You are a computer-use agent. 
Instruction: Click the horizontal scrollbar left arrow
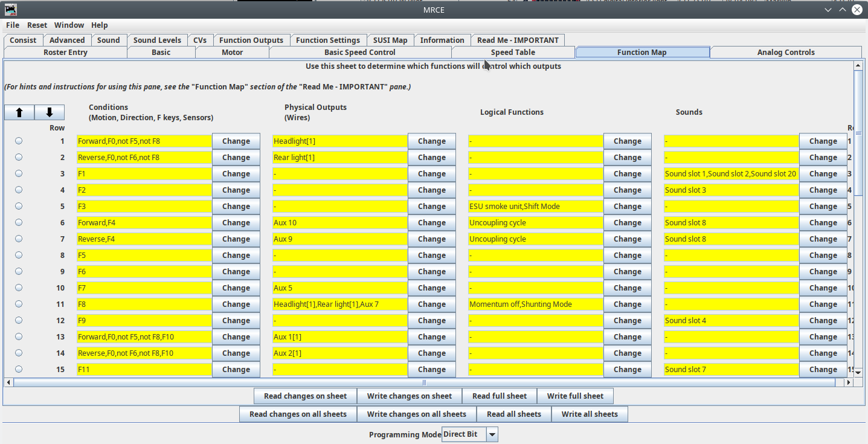[8, 382]
